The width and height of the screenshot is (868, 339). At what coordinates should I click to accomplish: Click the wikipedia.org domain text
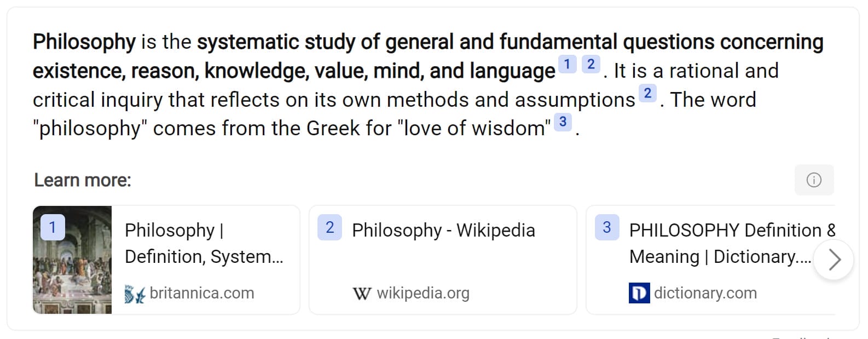[x=423, y=294]
